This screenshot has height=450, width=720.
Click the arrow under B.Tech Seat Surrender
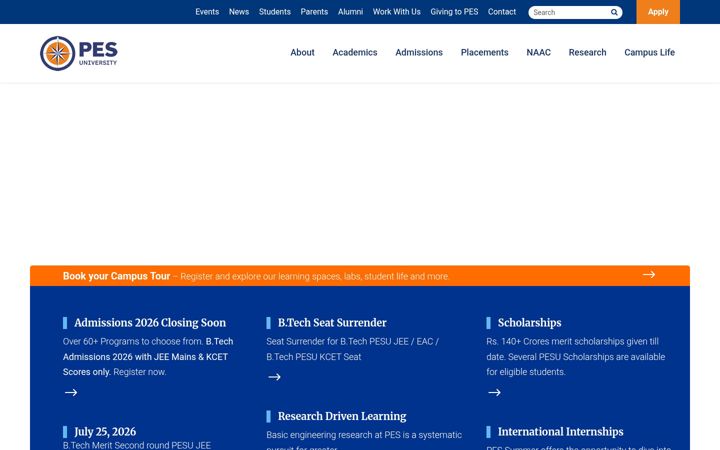pos(275,377)
